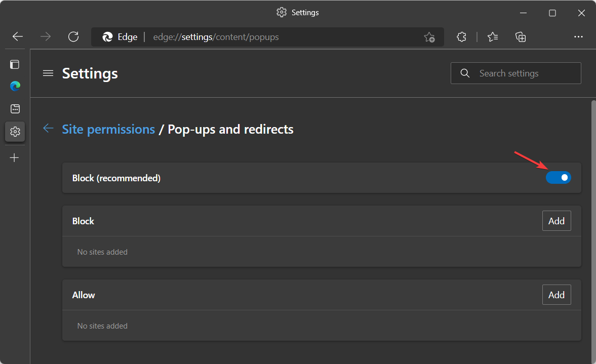Select the Settings gear tab in sidebar
Screen dimensions: 596x364
coord(15,132)
